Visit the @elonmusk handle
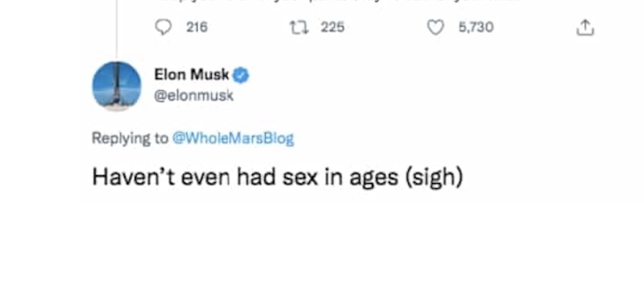 click(194, 96)
